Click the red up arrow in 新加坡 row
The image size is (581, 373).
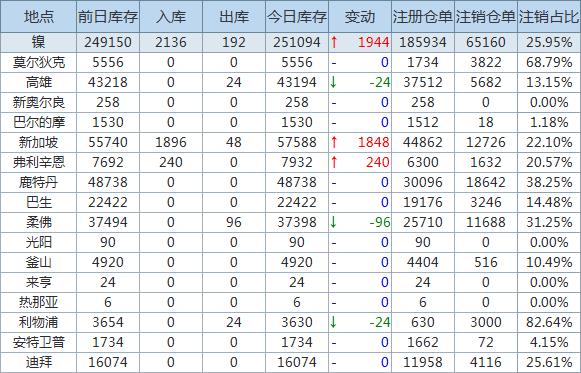tap(334, 142)
